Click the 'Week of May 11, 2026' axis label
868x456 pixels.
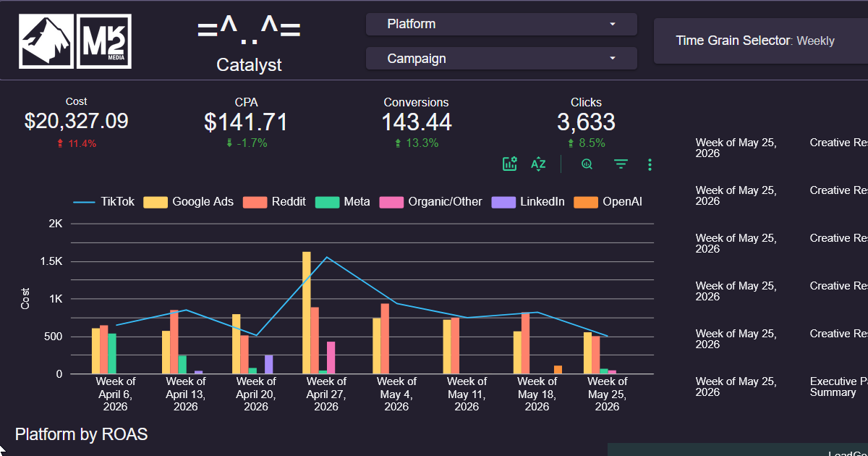tap(467, 394)
